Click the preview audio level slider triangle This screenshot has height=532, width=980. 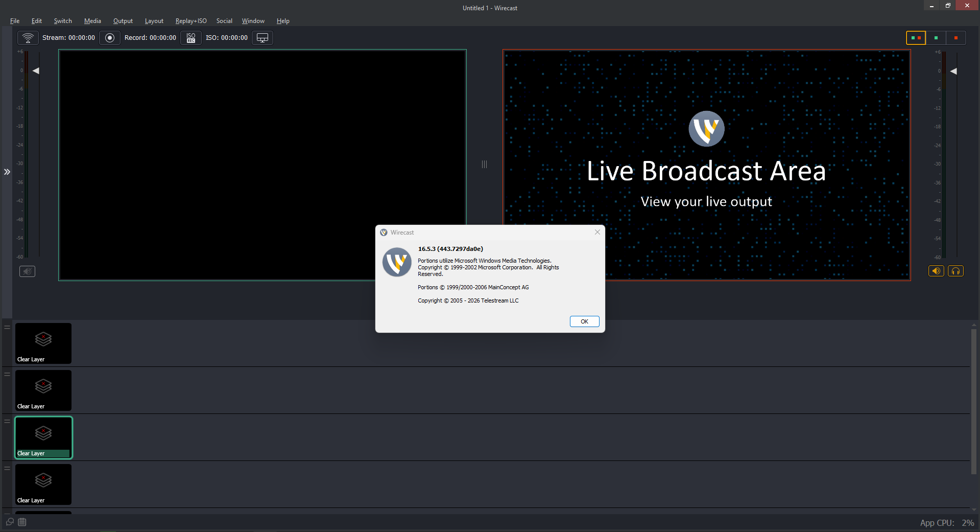[36, 71]
